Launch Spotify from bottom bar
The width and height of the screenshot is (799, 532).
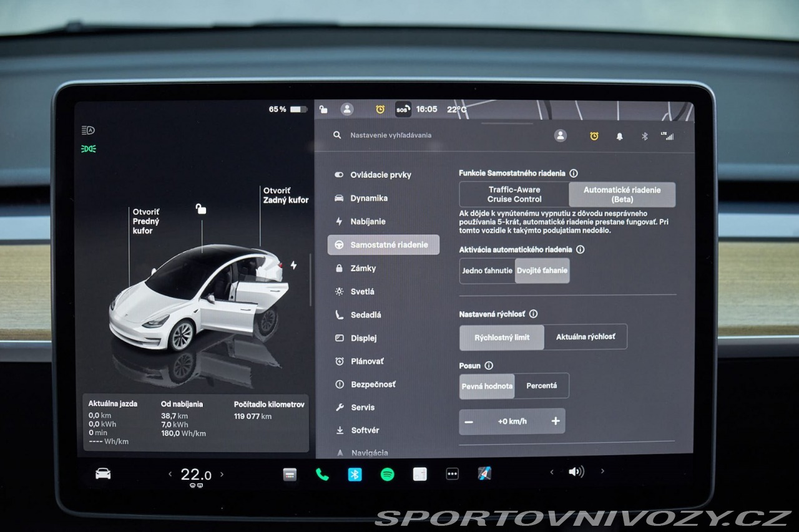(387, 474)
